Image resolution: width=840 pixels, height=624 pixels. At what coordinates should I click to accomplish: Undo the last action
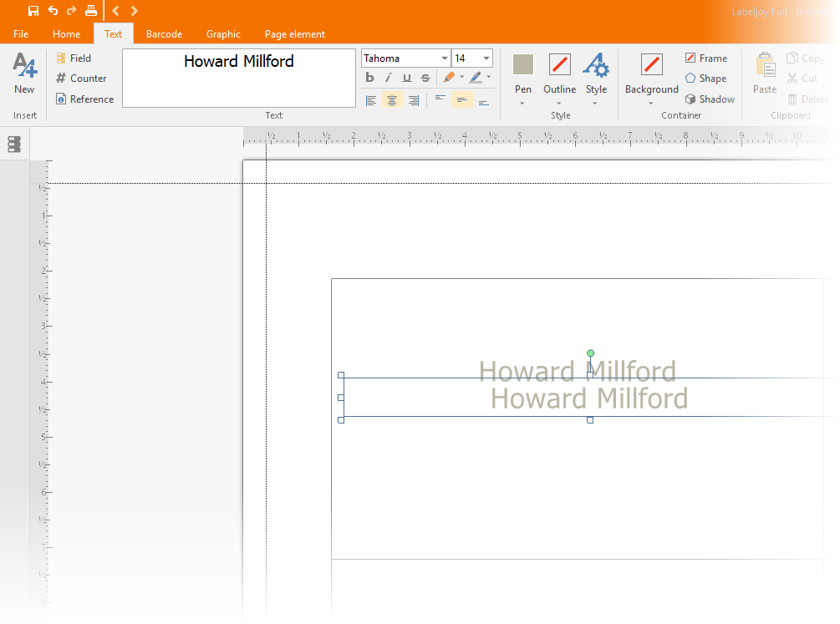tap(53, 11)
